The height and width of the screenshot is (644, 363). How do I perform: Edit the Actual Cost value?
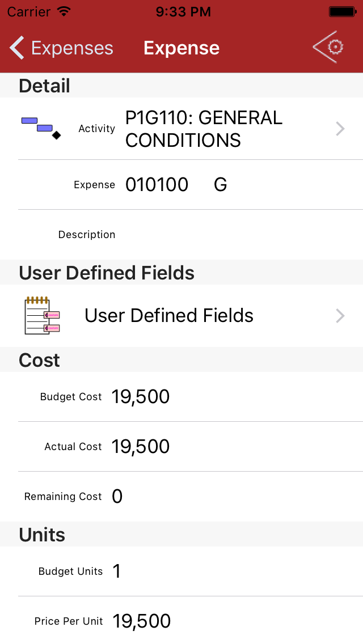141,447
